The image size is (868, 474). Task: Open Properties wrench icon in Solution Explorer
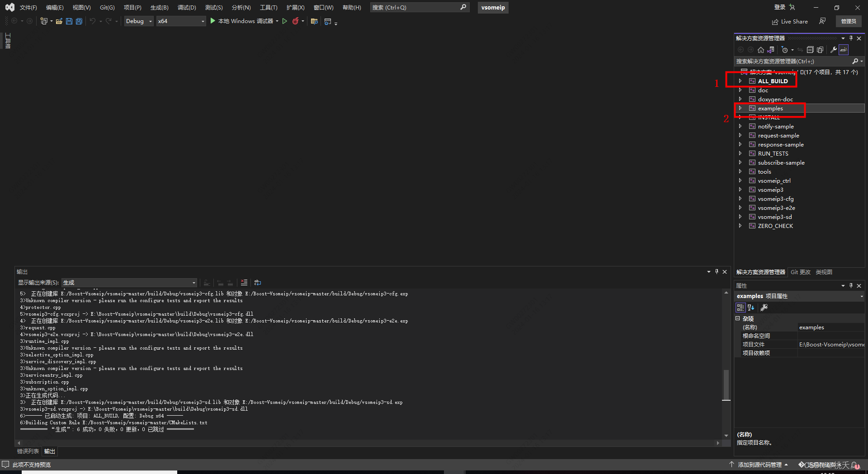click(834, 50)
